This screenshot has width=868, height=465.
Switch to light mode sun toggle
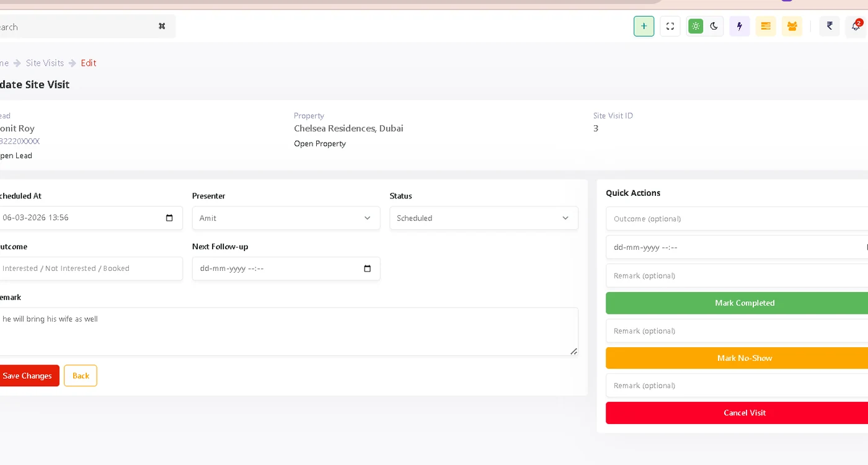click(x=696, y=26)
